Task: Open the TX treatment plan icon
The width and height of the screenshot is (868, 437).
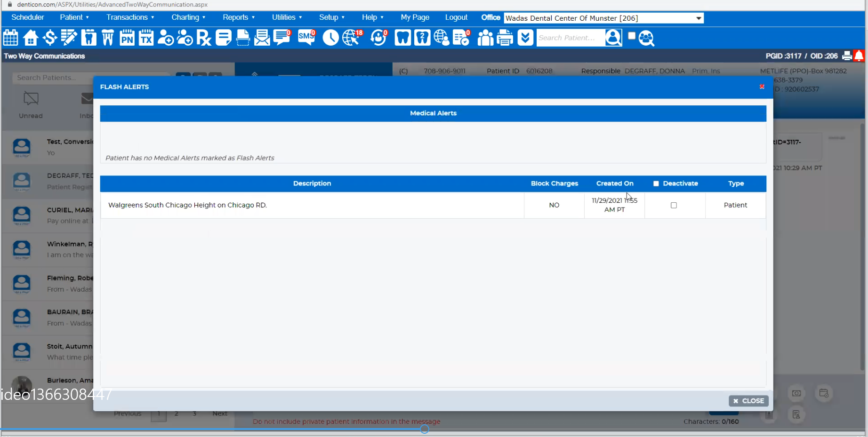Action: point(146,38)
